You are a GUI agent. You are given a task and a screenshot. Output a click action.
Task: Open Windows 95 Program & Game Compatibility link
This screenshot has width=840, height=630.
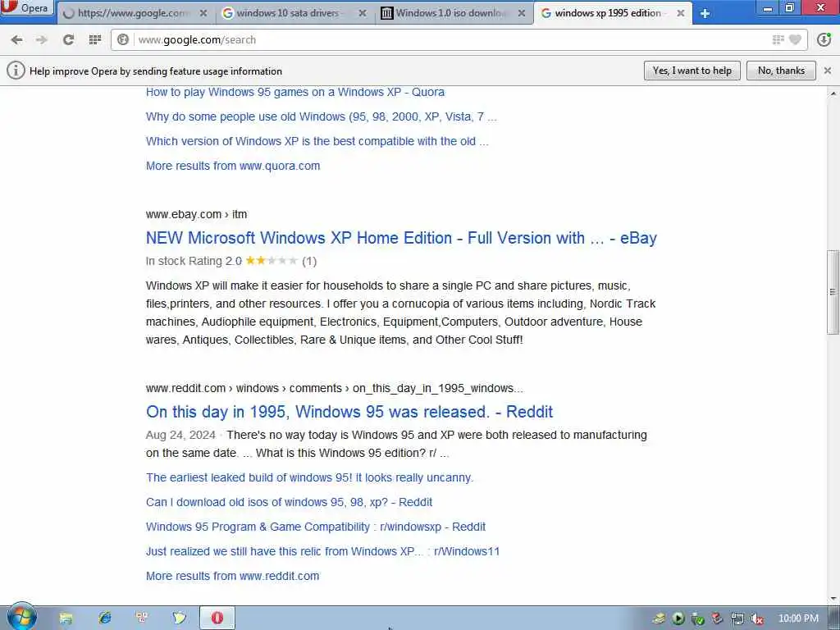click(x=316, y=527)
